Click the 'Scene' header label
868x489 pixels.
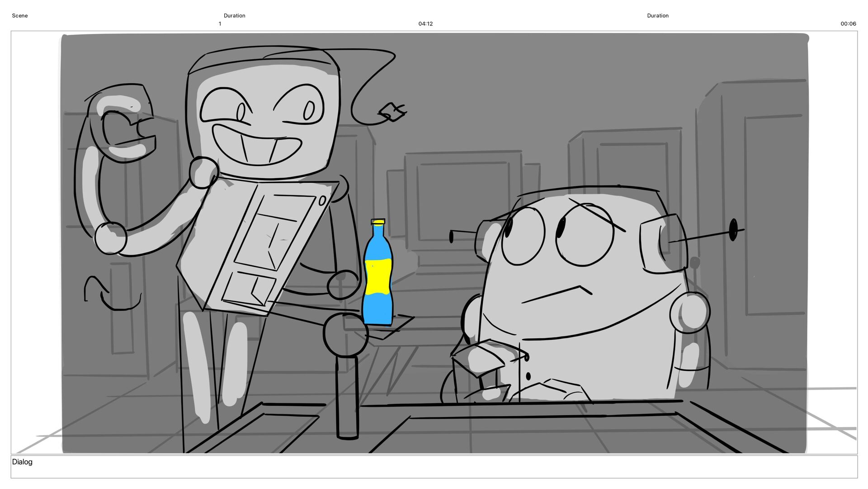pyautogui.click(x=20, y=16)
